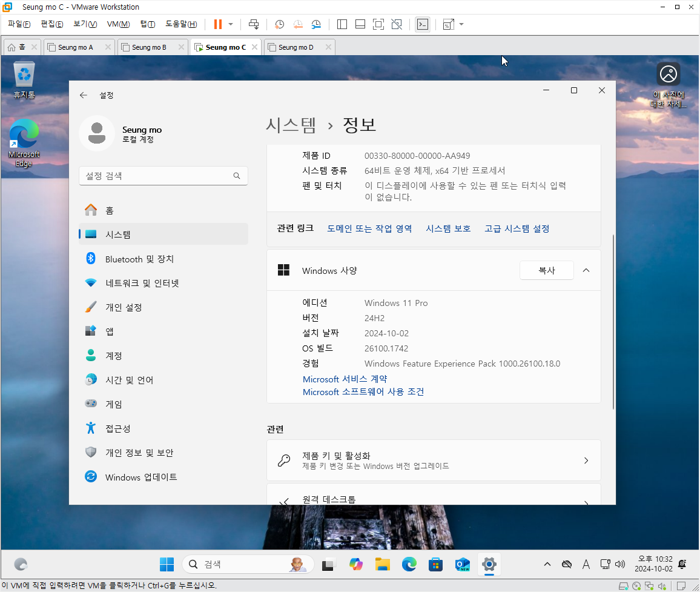Viewport: 700px width, 592px height.
Task: Copy Windows specifications with 복사 button
Action: [x=546, y=270]
